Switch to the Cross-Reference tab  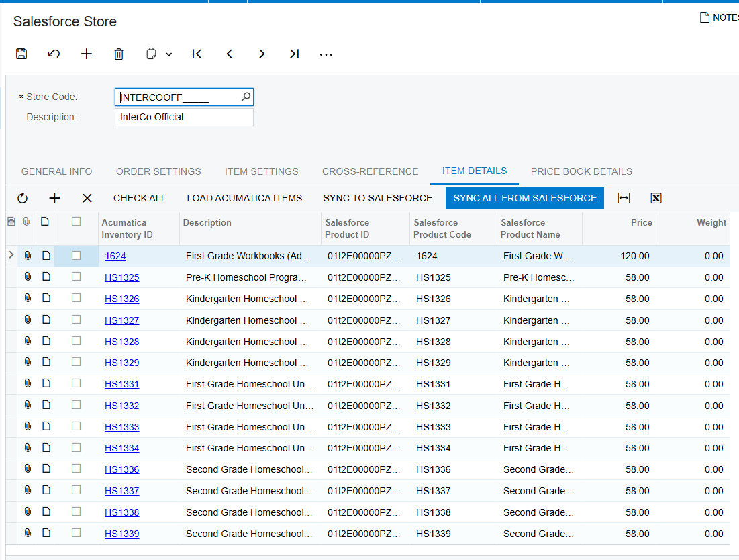coord(370,171)
